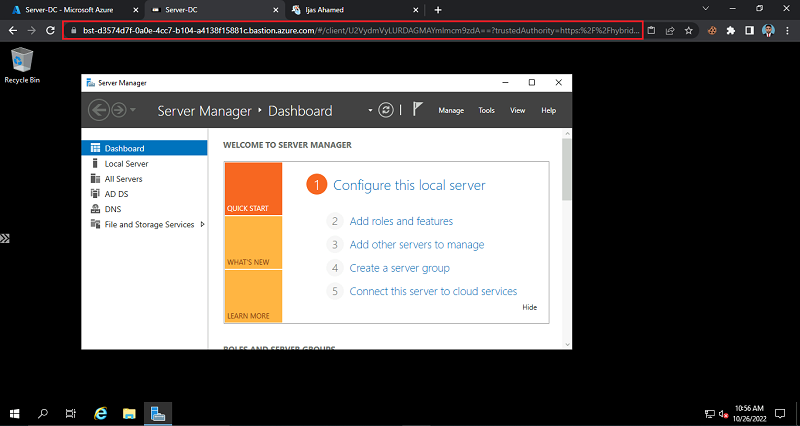800x426 pixels.
Task: Open the Chrome profile avatar
Action: pyautogui.click(x=768, y=31)
